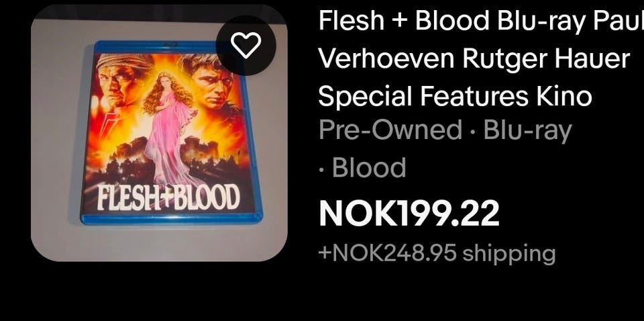
Task: Click the gray "Blood" detail text
Action: (368, 167)
